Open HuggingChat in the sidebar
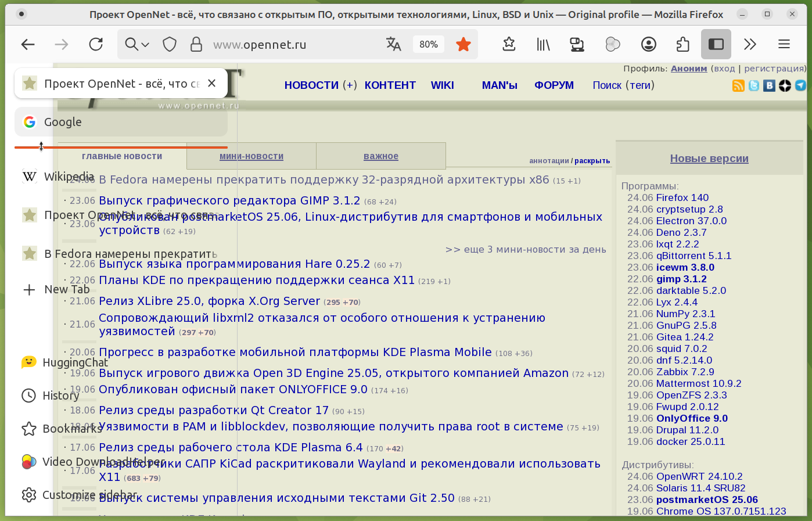 [x=64, y=362]
